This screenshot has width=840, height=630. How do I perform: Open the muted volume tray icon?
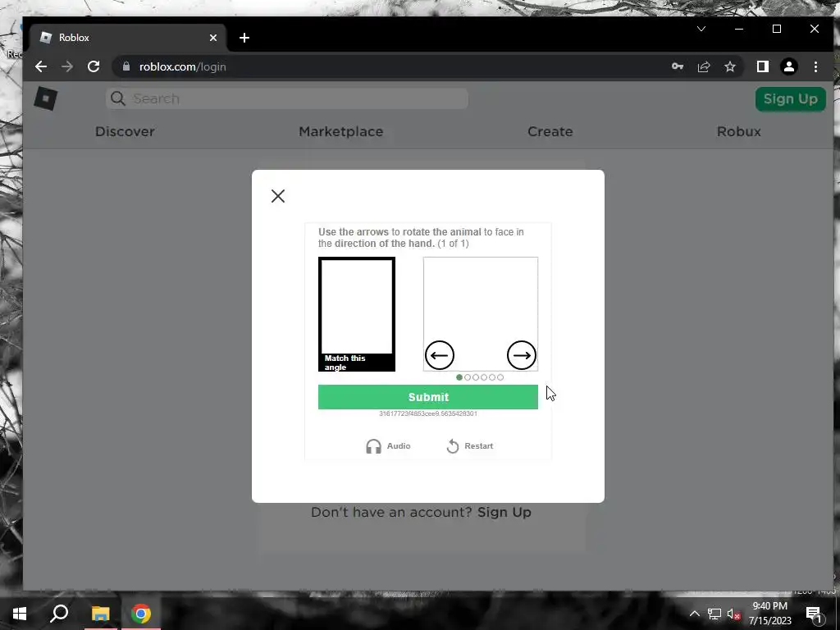coord(734,614)
